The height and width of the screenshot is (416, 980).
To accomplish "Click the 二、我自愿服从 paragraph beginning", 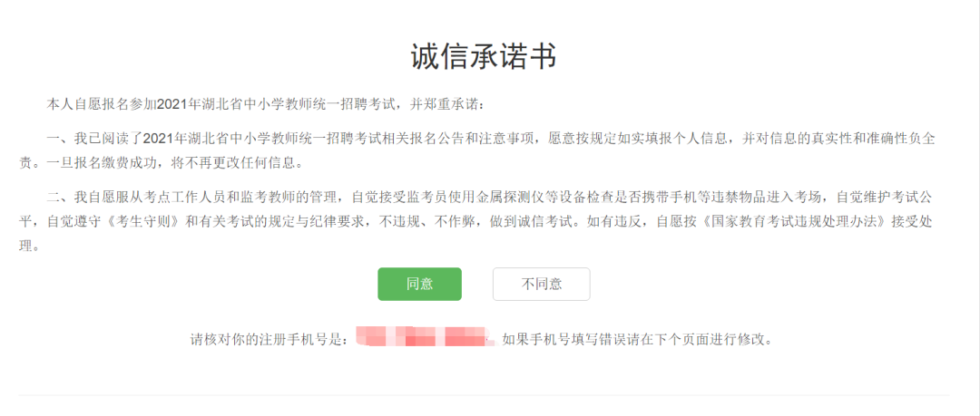I will pyautogui.click(x=95, y=198).
